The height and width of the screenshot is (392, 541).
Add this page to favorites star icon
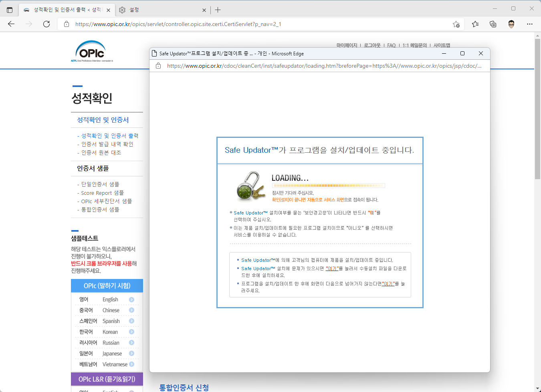pyautogui.click(x=456, y=24)
